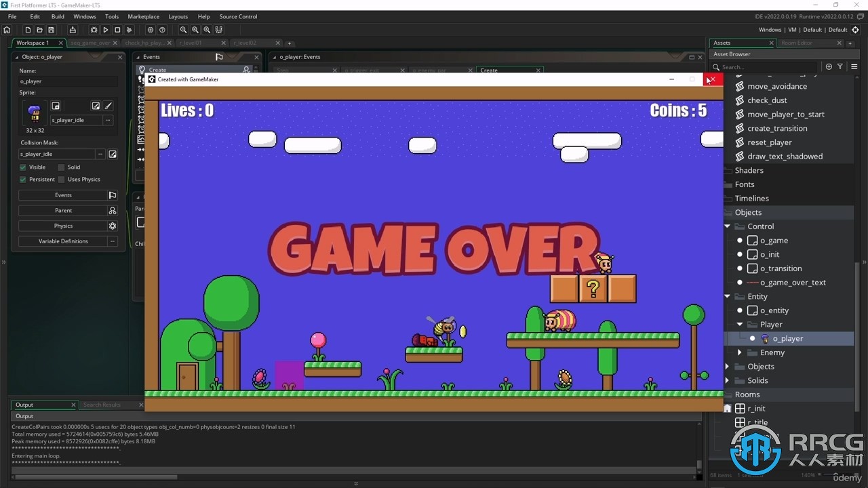Add an asset with the plus-circle icon
The image size is (868, 488).
tap(829, 66)
